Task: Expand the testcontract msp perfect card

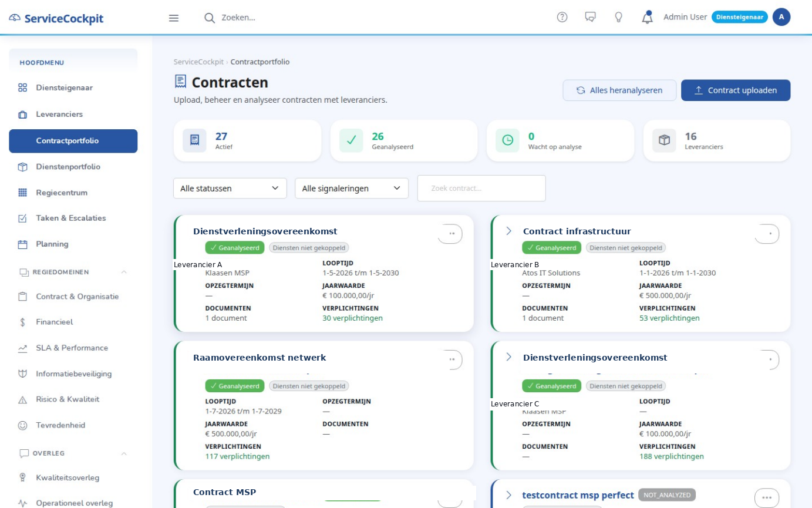Action: click(509, 495)
